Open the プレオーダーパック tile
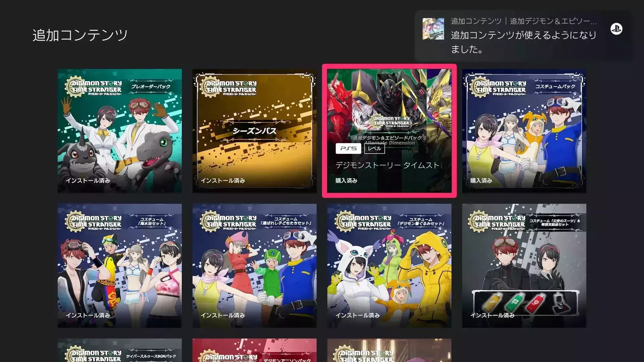Image resolution: width=644 pixels, height=362 pixels. pos(119,131)
